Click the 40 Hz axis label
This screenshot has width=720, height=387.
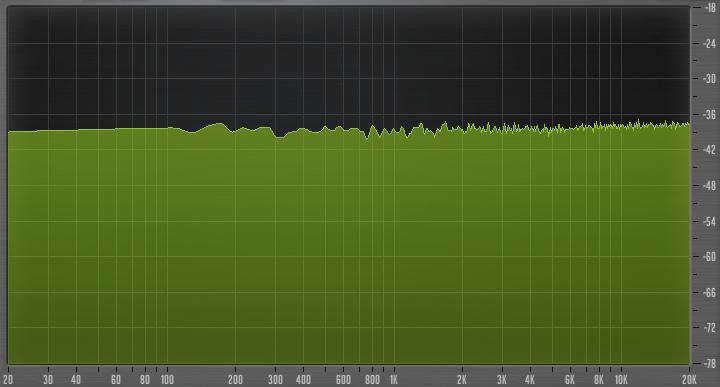click(76, 380)
